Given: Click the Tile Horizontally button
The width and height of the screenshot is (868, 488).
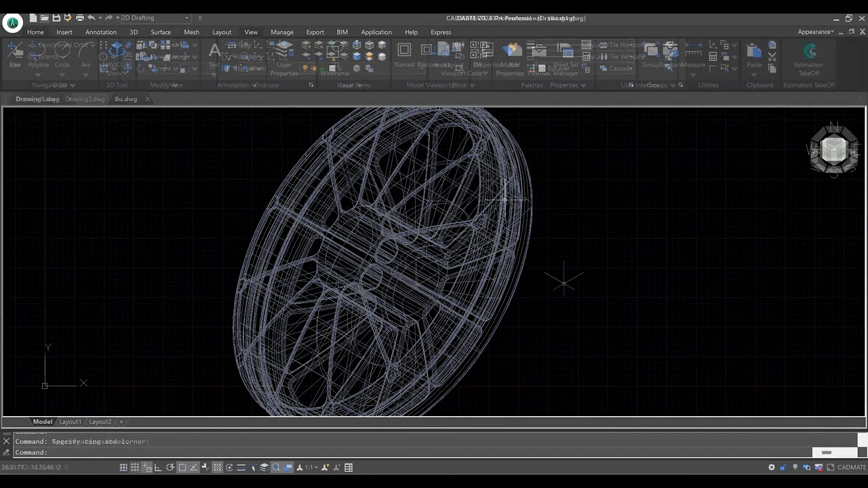Looking at the screenshot, I should pos(626,45).
